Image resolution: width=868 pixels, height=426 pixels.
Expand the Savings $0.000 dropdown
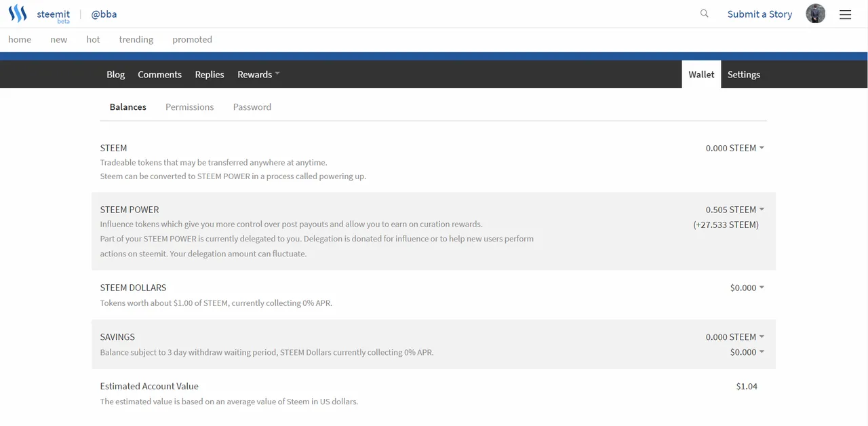(747, 352)
